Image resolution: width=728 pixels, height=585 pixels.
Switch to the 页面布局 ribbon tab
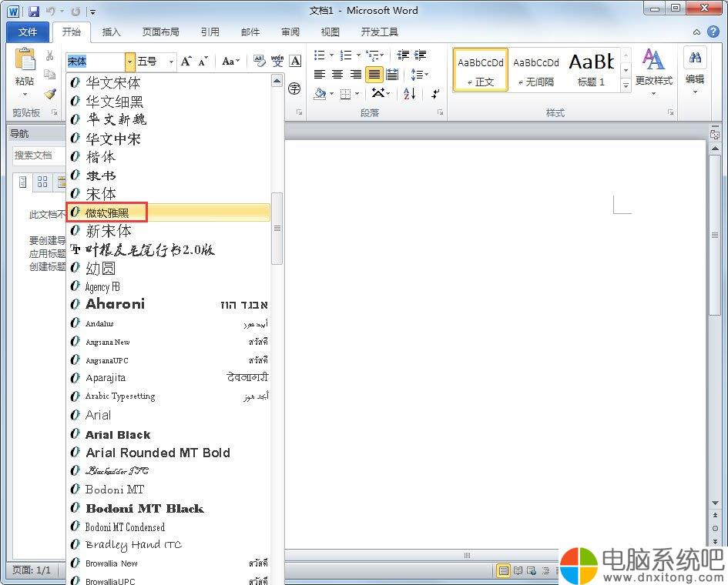161,32
